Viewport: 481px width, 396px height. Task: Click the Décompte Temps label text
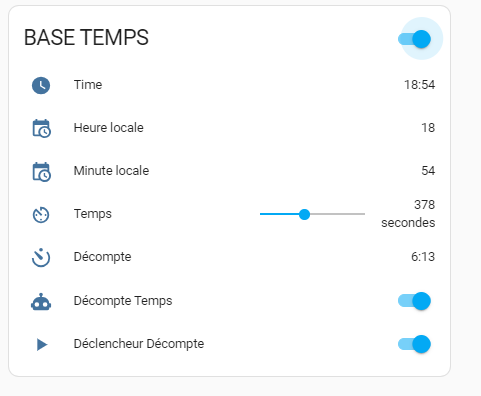click(x=123, y=301)
